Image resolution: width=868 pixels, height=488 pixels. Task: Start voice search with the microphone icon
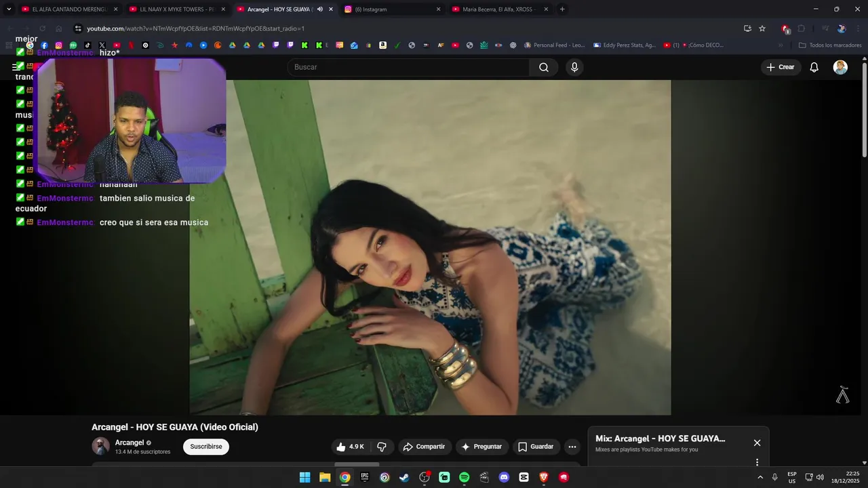574,67
